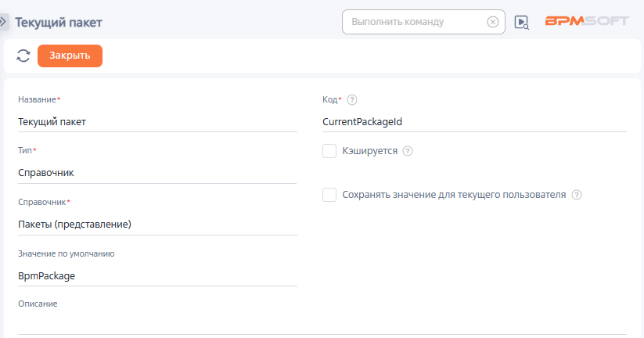Screen dimensions: 644x338
Task: Clear the command input with the X icon
Action: point(493,22)
